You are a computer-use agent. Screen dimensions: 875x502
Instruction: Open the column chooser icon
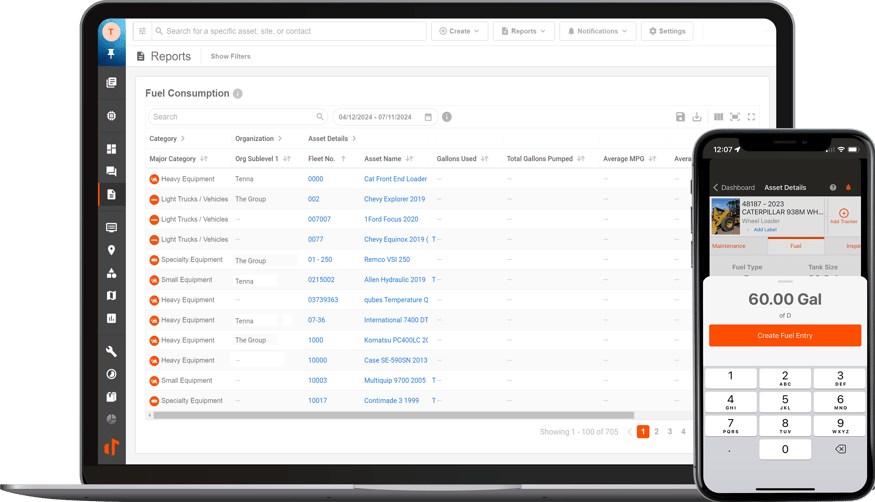718,117
